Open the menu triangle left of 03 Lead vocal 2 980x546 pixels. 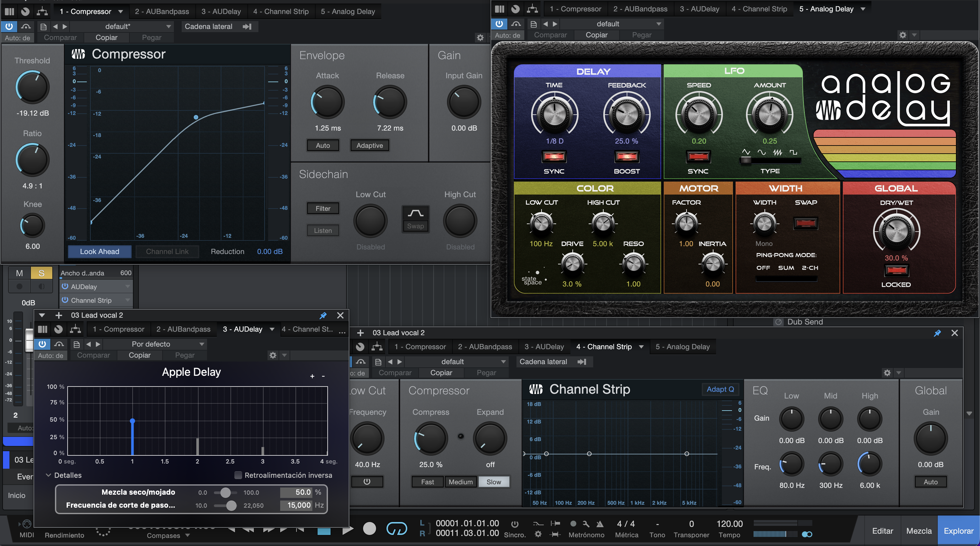pos(42,315)
